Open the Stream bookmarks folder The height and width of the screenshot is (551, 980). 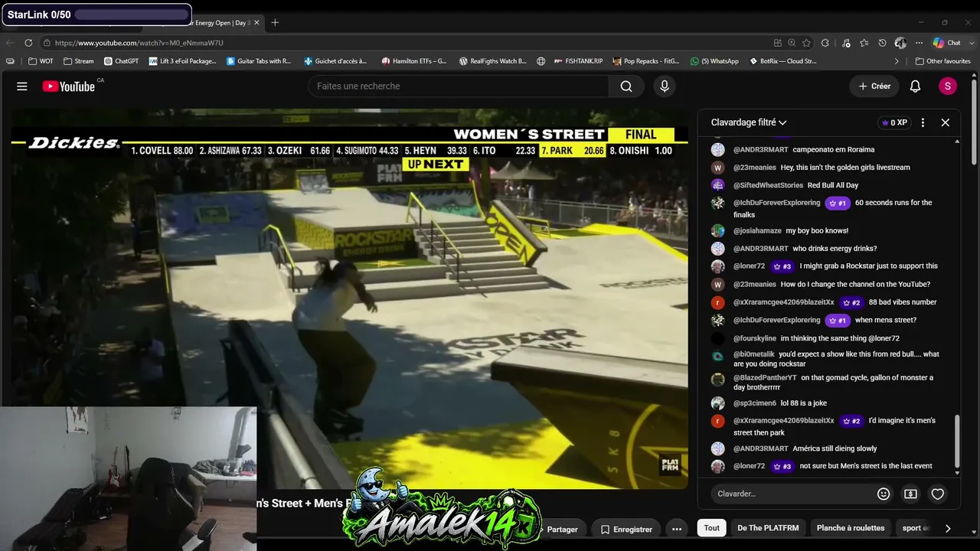pyautogui.click(x=79, y=61)
